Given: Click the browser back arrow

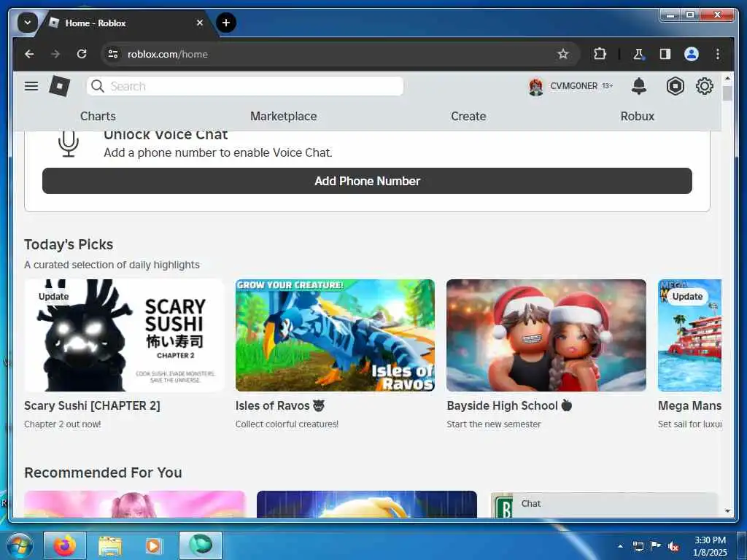Looking at the screenshot, I should tap(29, 54).
